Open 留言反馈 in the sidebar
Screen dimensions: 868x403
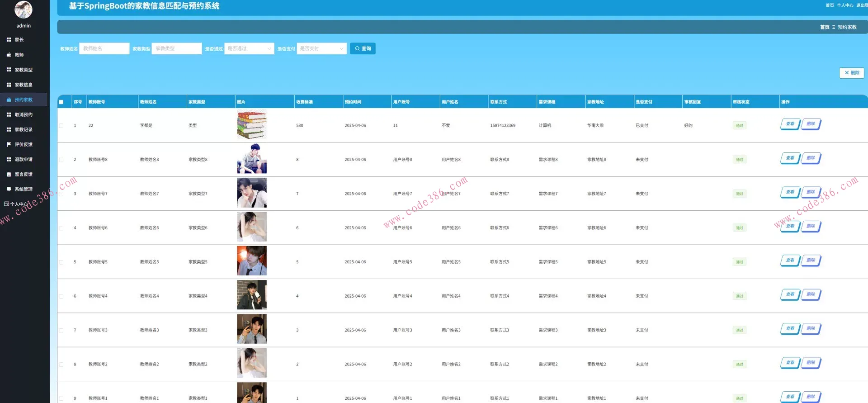[x=24, y=174]
